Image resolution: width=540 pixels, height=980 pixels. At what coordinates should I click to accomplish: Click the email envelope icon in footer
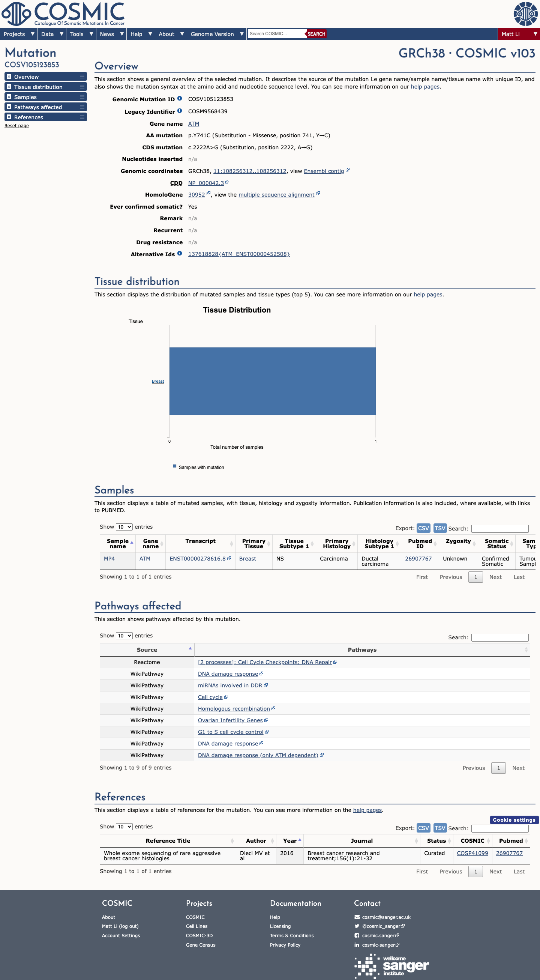coord(357,917)
